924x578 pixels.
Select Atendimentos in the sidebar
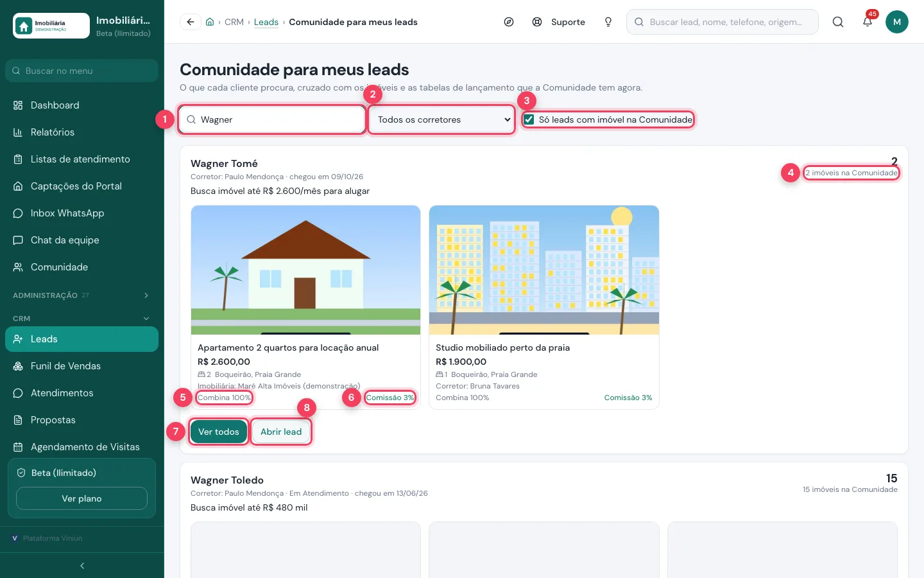(x=81, y=393)
